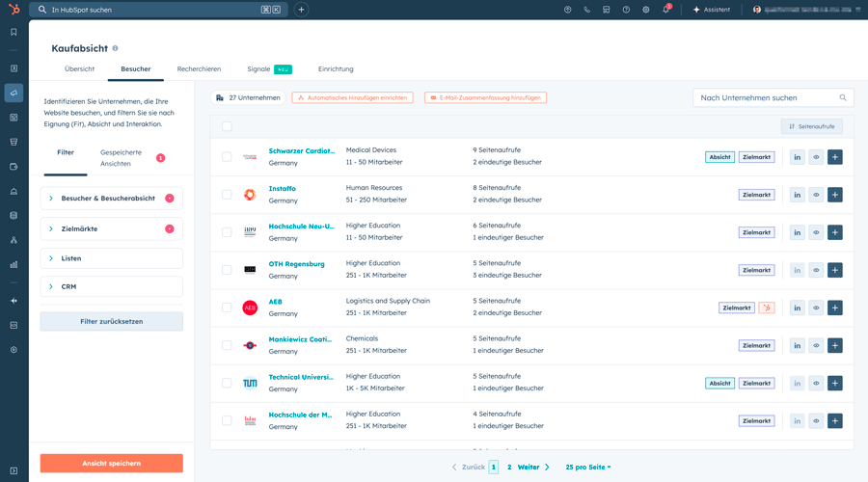Open bookmarks in the left sidebar

[x=14, y=32]
